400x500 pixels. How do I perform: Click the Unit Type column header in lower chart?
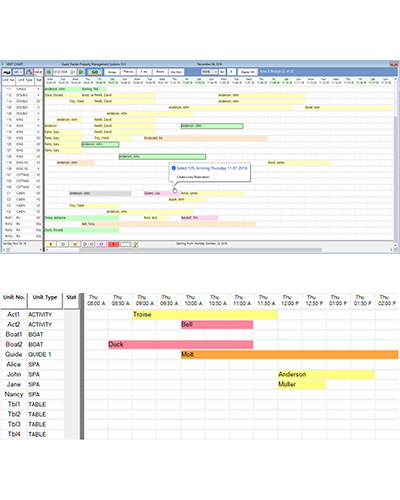coord(45,301)
